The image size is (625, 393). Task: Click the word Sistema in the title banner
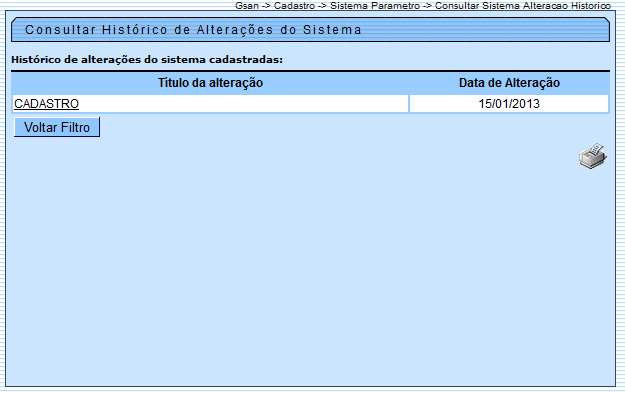tap(332, 30)
